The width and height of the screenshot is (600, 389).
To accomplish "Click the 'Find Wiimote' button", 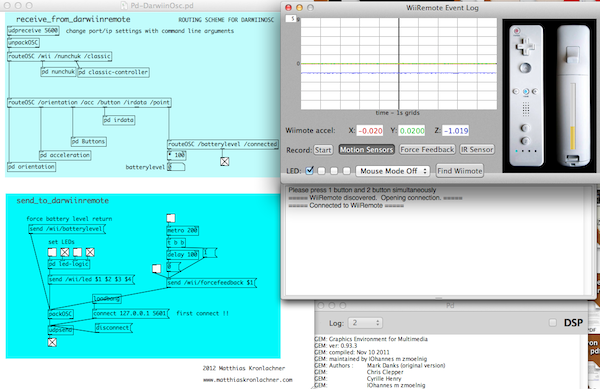I will coord(460,171).
